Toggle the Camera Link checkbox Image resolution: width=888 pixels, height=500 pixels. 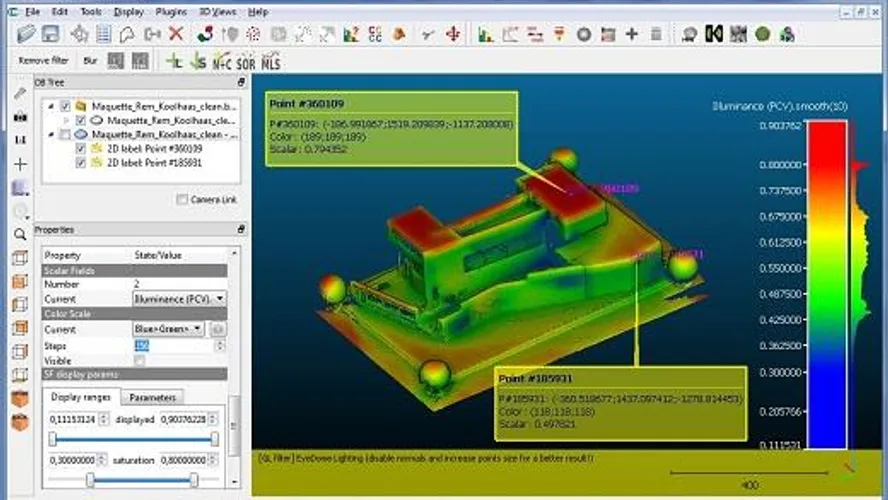point(182,200)
